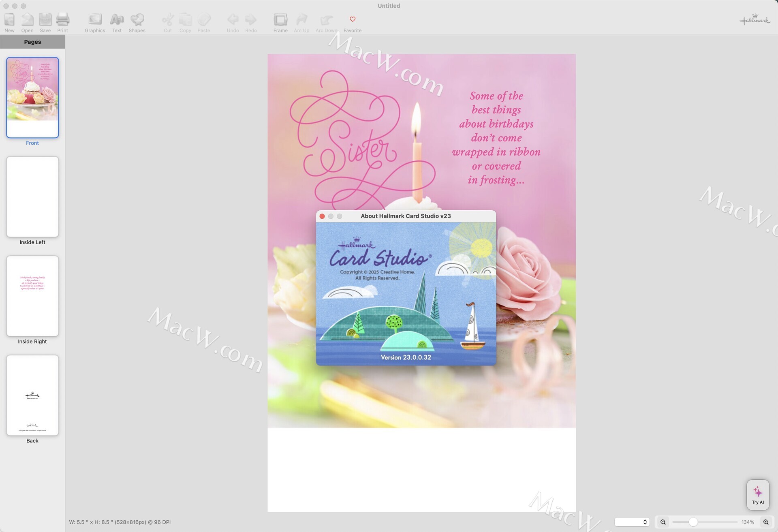Image resolution: width=778 pixels, height=532 pixels.
Task: Mark card as Favorite heart
Action: [x=352, y=19]
